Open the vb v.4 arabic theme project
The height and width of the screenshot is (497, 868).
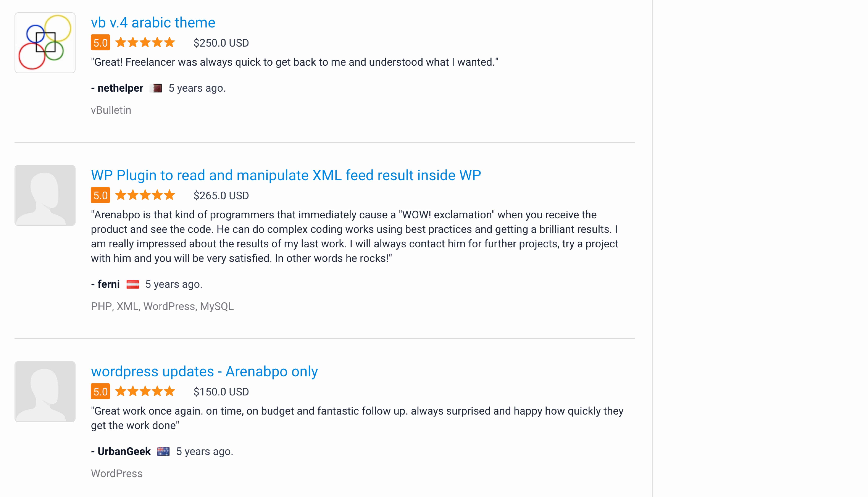(x=153, y=23)
